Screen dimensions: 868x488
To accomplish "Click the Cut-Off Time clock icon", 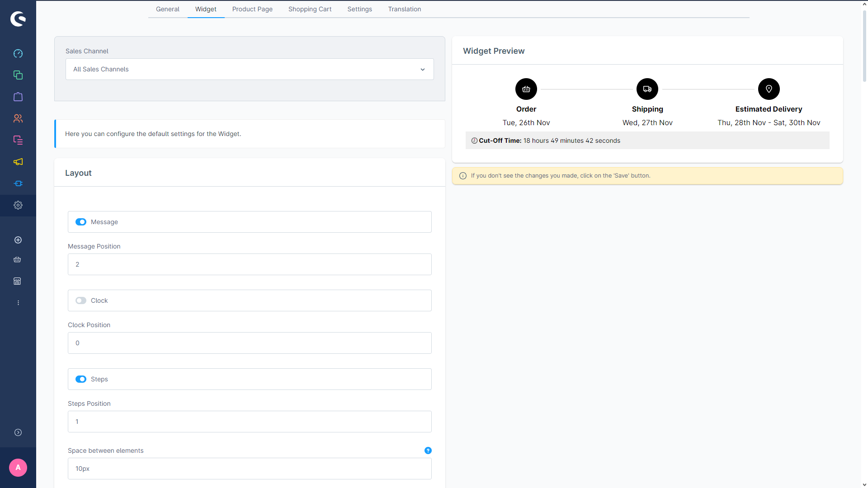I will coord(474,141).
